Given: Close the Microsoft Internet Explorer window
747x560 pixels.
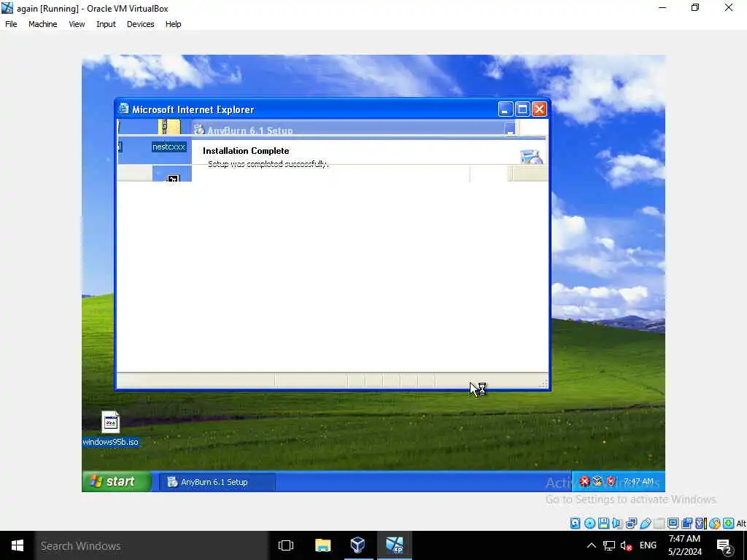Looking at the screenshot, I should tap(539, 109).
